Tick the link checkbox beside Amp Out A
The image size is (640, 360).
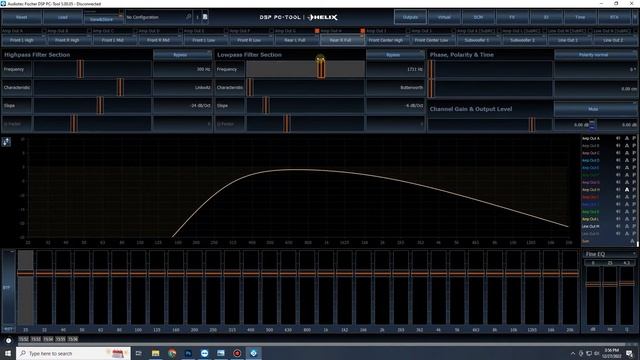44,31
